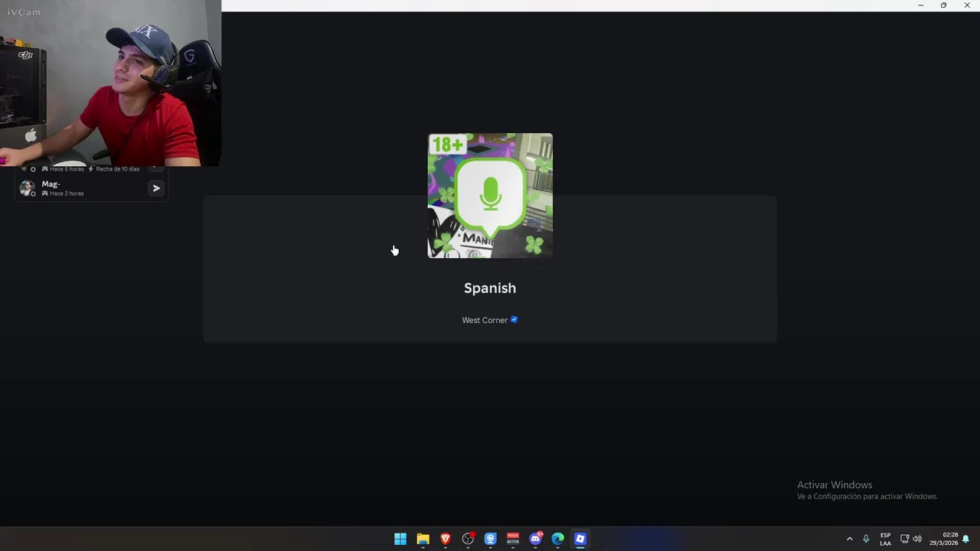Restore down the Roblox window

943,5
